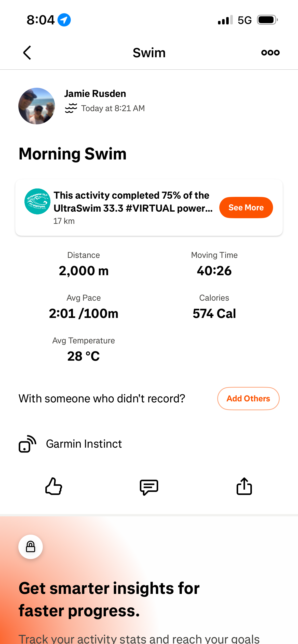Viewport: 298px width, 644px height.
Task: Tap the UltraSwim 33.3 challenge badge
Action: [37, 201]
